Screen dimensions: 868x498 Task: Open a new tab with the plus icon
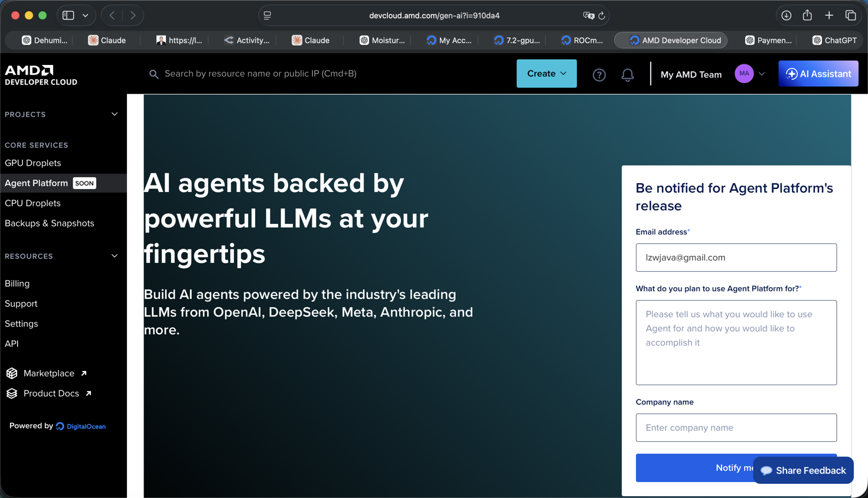point(829,15)
